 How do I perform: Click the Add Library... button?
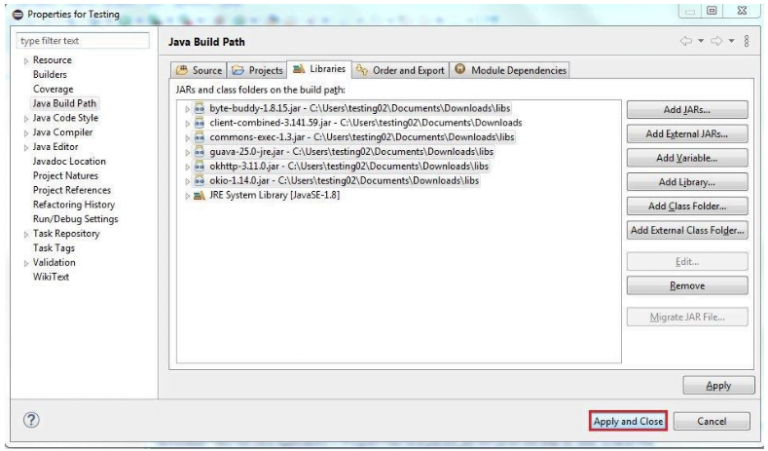pos(687,182)
